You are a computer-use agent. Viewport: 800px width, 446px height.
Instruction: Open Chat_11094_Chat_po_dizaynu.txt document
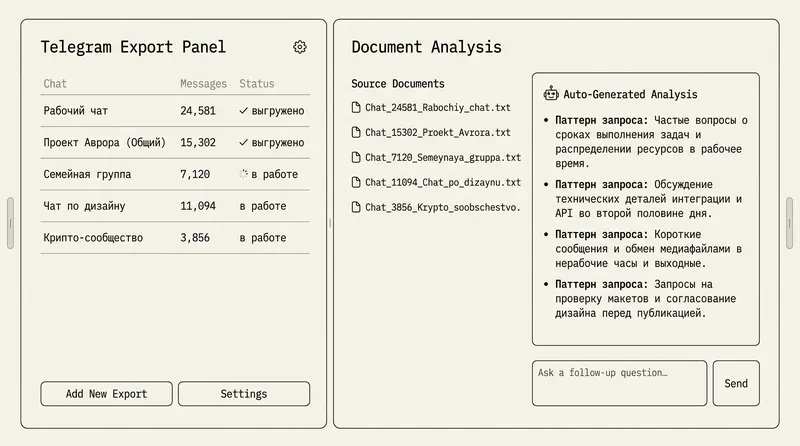(x=436, y=182)
